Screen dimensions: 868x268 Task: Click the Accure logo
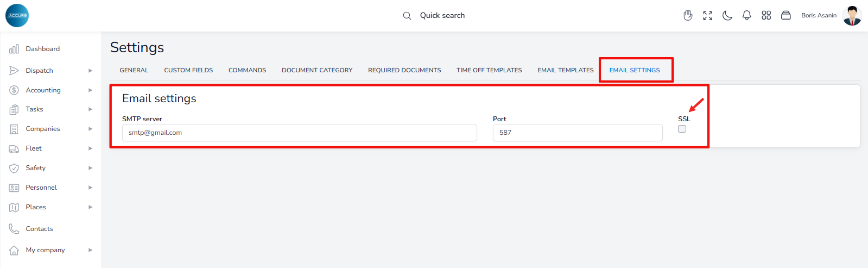(x=17, y=15)
